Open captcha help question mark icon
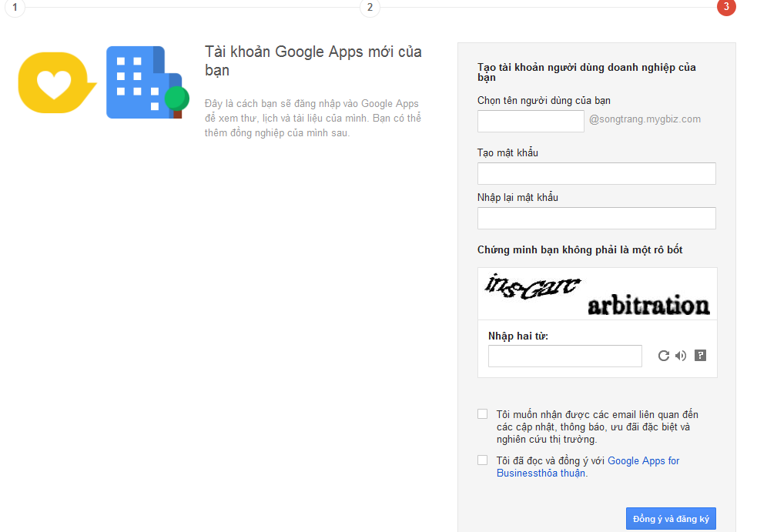This screenshot has height=532, width=757. click(x=700, y=356)
